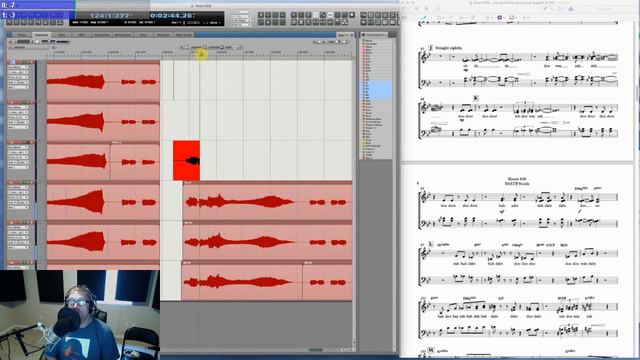Select fourth track's soundbite right of the gap

[x=267, y=202]
